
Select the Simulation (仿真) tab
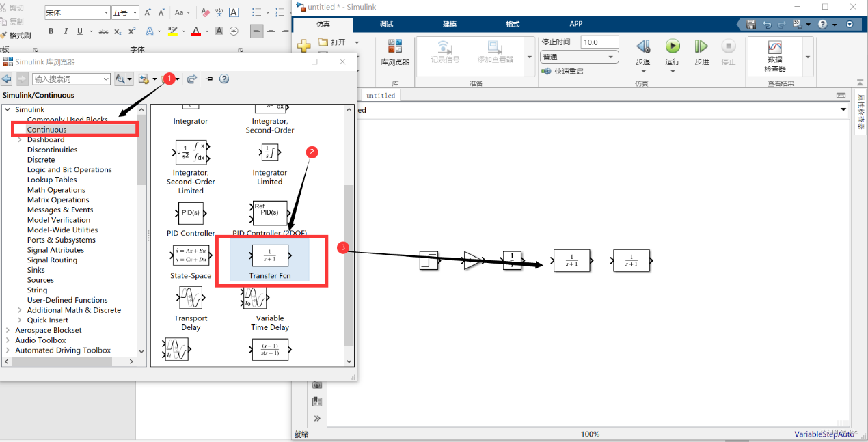tap(323, 24)
